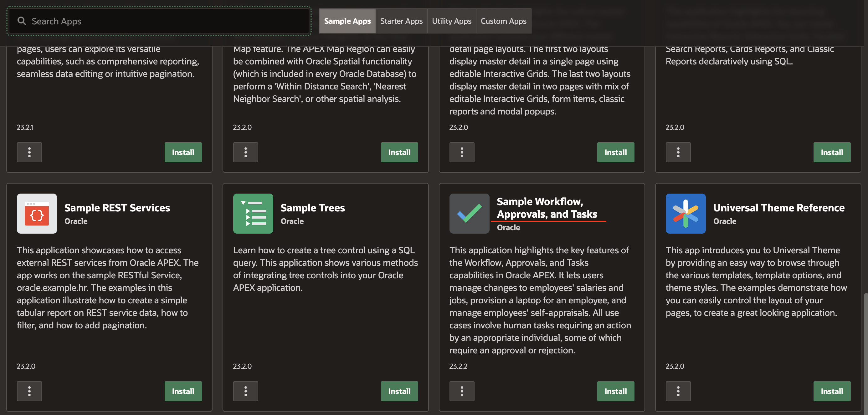
Task: Install the Universal Theme Reference app
Action: pos(832,391)
